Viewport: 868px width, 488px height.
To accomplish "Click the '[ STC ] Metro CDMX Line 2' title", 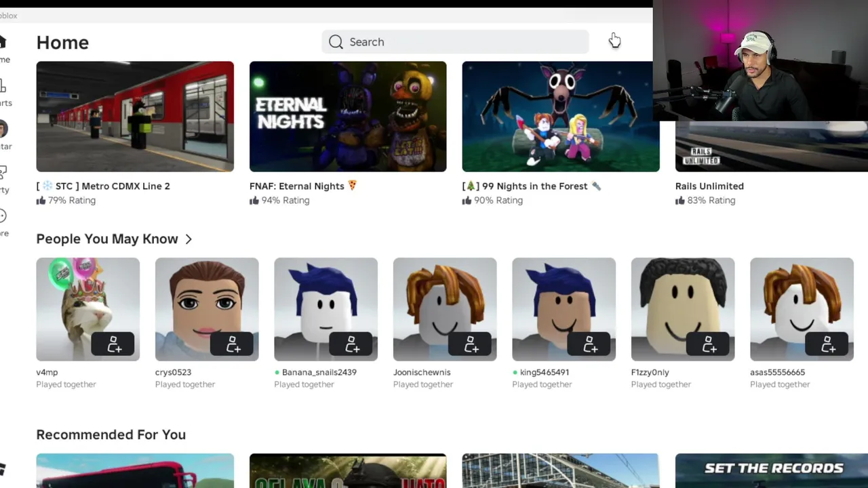I will [103, 186].
